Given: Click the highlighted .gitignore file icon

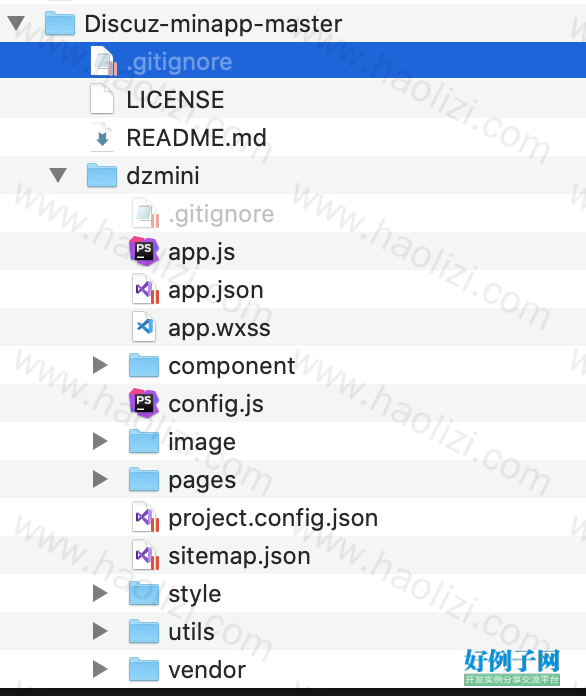Looking at the screenshot, I should (103, 61).
